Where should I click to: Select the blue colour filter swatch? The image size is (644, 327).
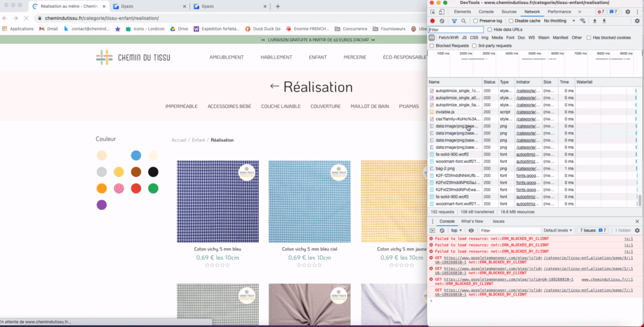(x=136, y=156)
